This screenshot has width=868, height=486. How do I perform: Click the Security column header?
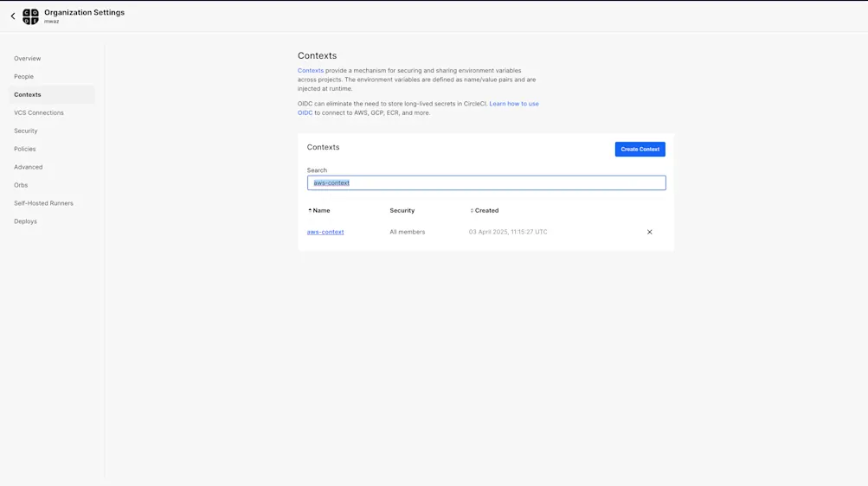402,211
